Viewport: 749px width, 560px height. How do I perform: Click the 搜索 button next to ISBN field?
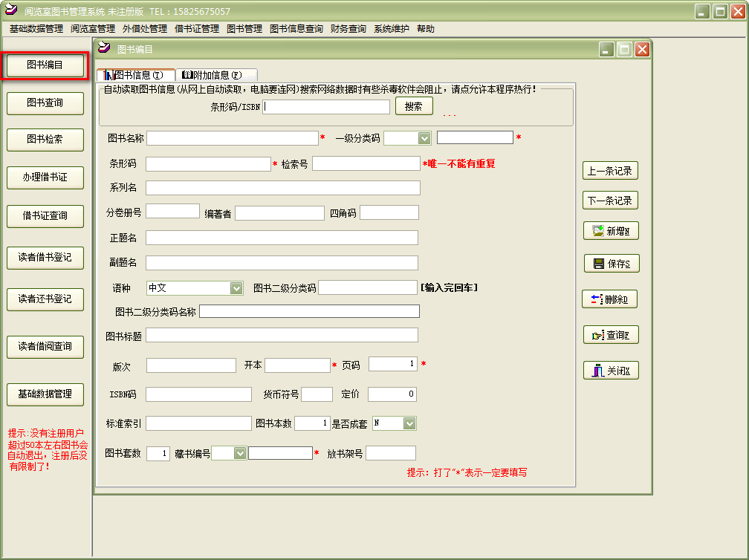414,106
